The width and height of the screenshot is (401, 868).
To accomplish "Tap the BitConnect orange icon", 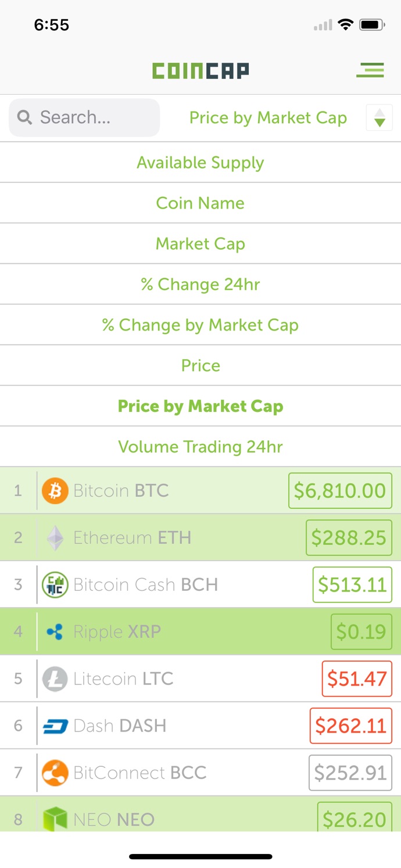I will pyautogui.click(x=55, y=773).
